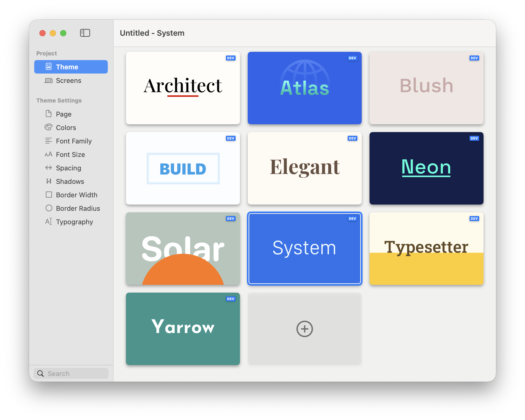Click the Colors palette icon
Image resolution: width=525 pixels, height=420 pixels.
click(x=48, y=127)
